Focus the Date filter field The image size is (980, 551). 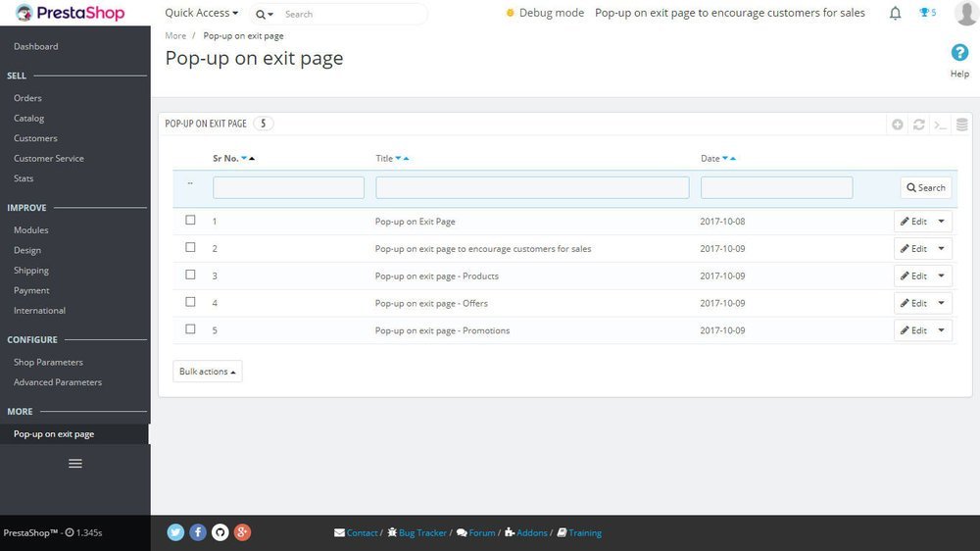click(776, 187)
